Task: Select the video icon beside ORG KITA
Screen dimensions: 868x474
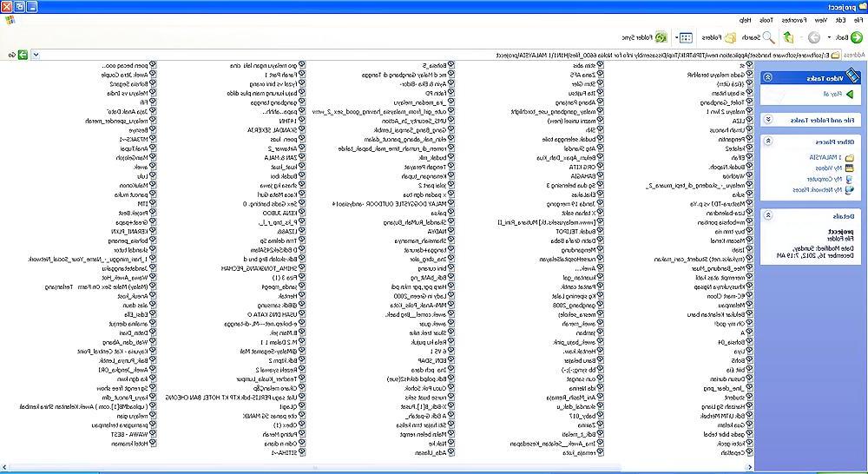Action: point(600,167)
